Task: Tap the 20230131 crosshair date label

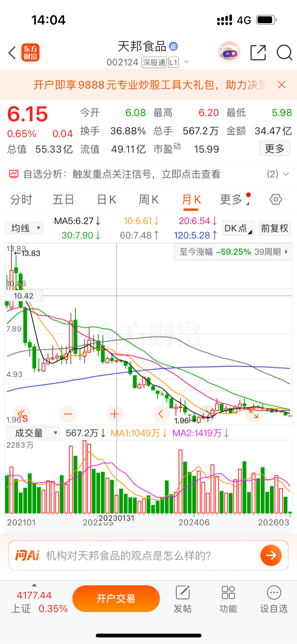Action: [116, 518]
